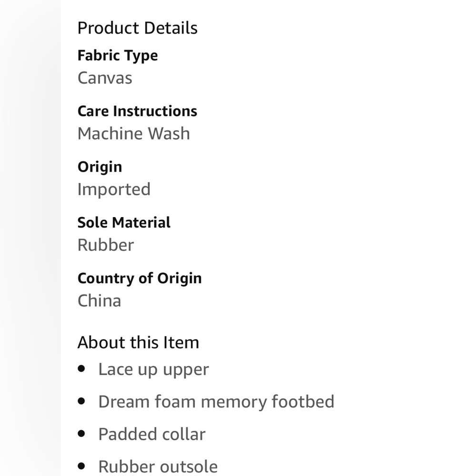Viewport: 476px width, 476px height.
Task: Click the About this Item heading
Action: [138, 343]
